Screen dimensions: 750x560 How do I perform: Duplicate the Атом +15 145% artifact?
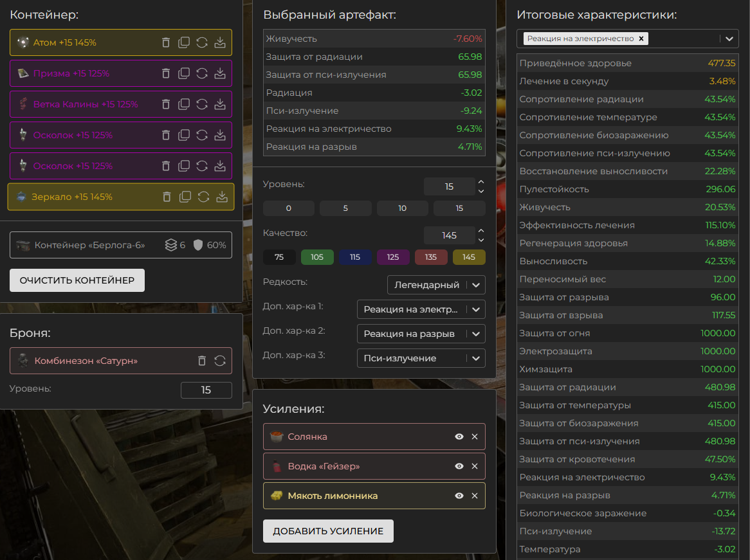click(184, 42)
